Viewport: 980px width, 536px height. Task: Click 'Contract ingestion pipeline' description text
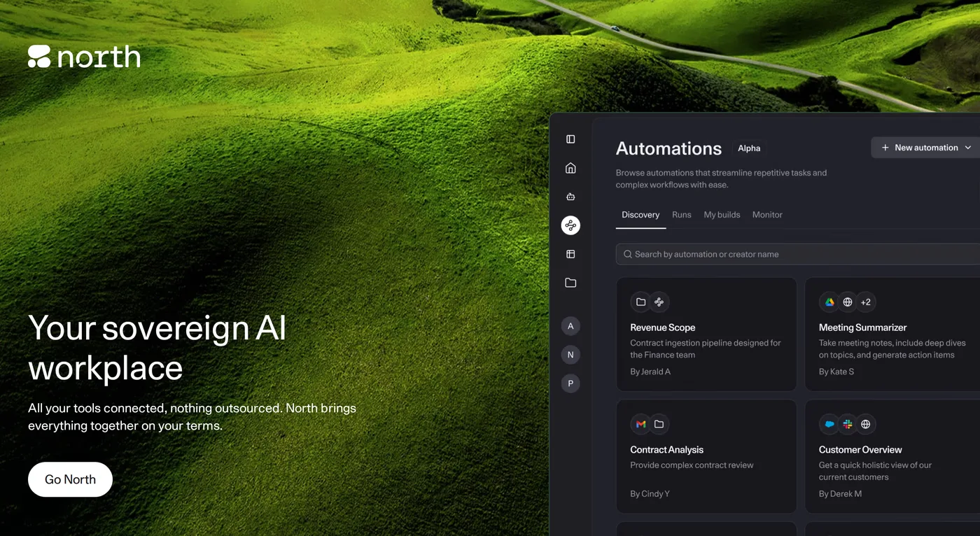click(x=706, y=349)
